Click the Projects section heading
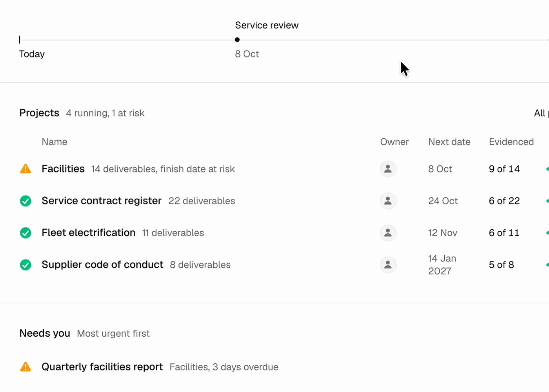 pyautogui.click(x=39, y=113)
